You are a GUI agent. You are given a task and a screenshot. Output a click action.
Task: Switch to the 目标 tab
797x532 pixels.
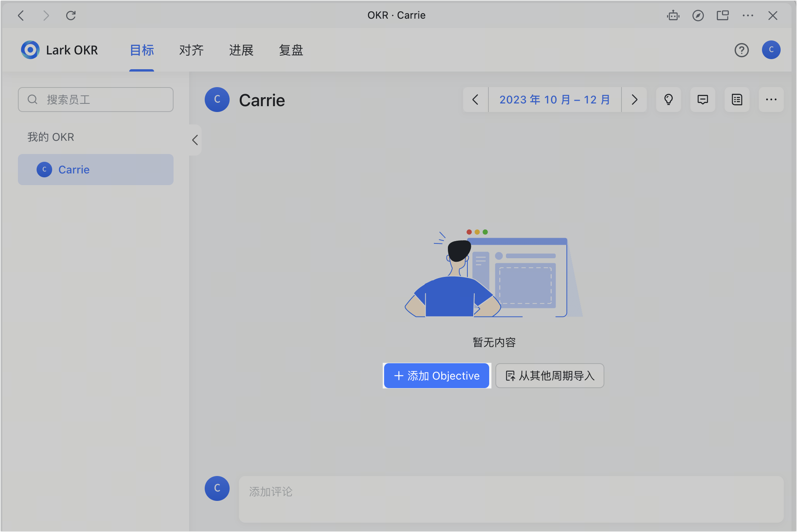pos(142,50)
